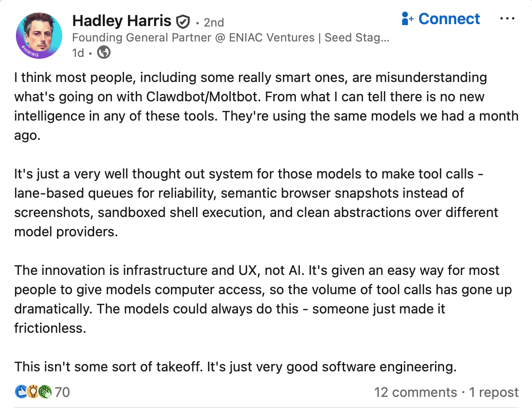Open the three-dot more options menu
The height and width of the screenshot is (408, 532).
coord(507,19)
